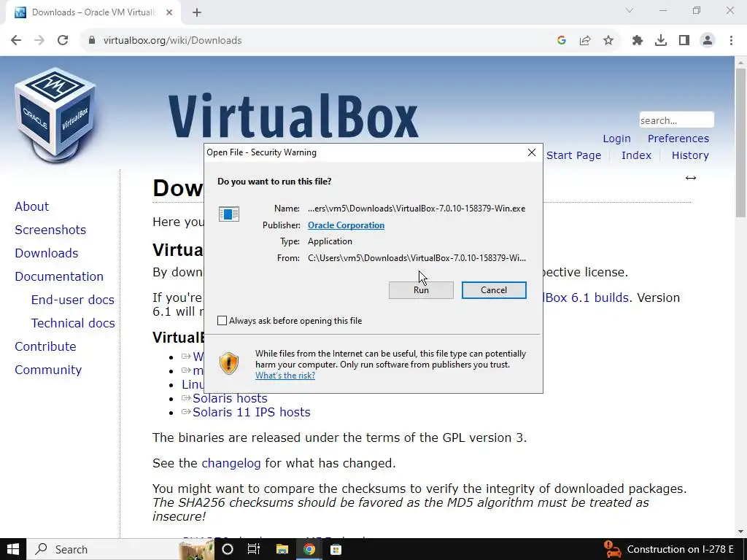
Task: Open the Community sidebar link
Action: (x=48, y=370)
